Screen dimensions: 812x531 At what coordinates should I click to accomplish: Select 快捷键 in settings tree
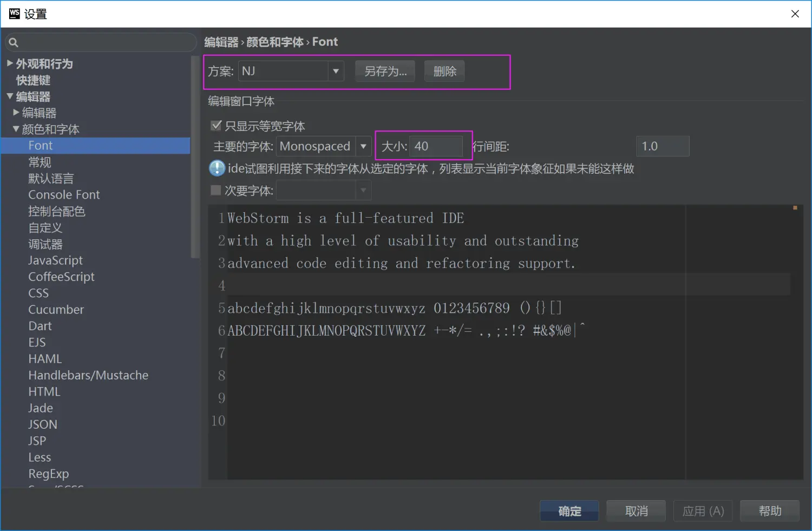tap(33, 80)
